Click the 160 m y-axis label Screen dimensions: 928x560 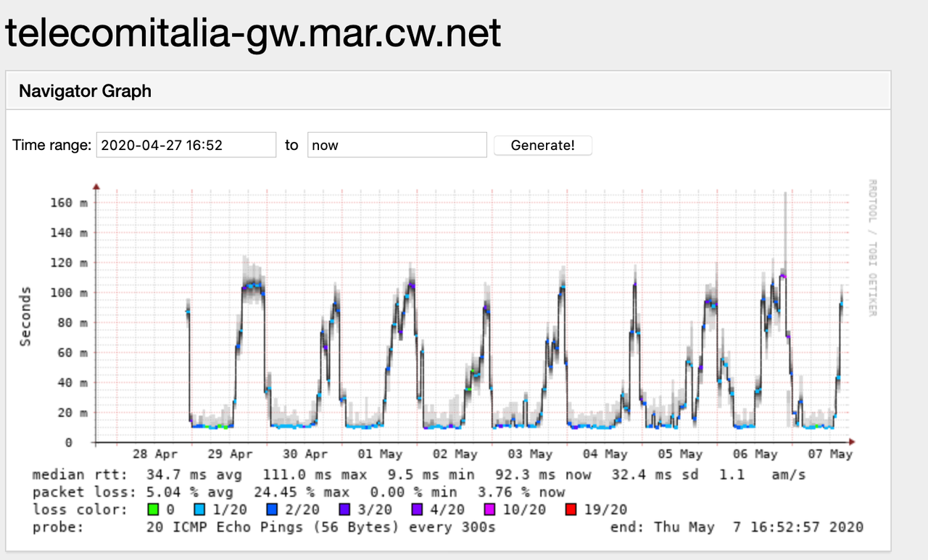click(69, 203)
